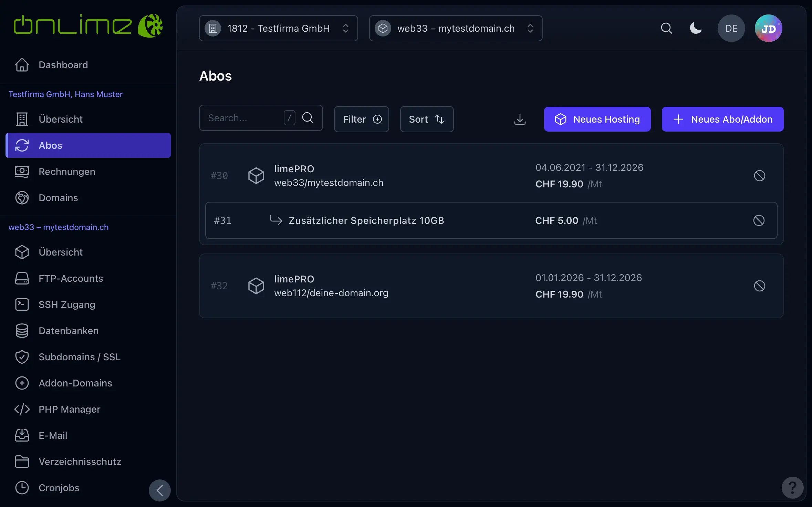Cancel subscription #32 web112/deine-domain.org
The height and width of the screenshot is (507, 812).
[x=759, y=286]
